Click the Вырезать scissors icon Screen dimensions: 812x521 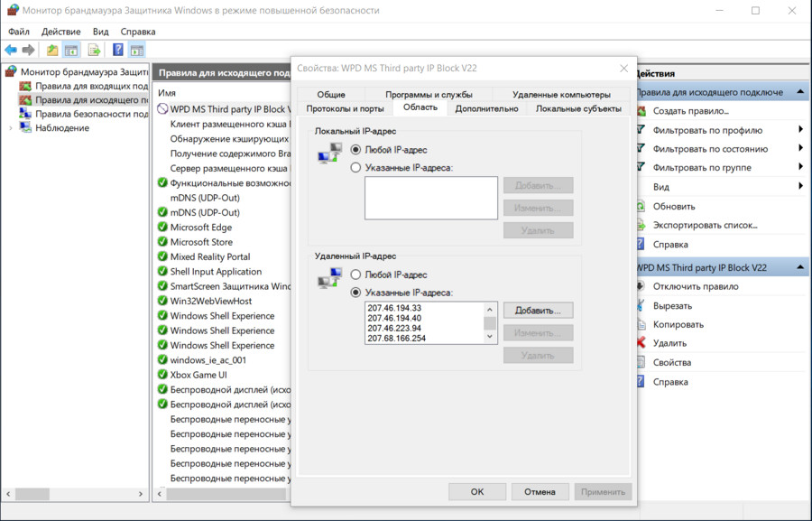[641, 305]
